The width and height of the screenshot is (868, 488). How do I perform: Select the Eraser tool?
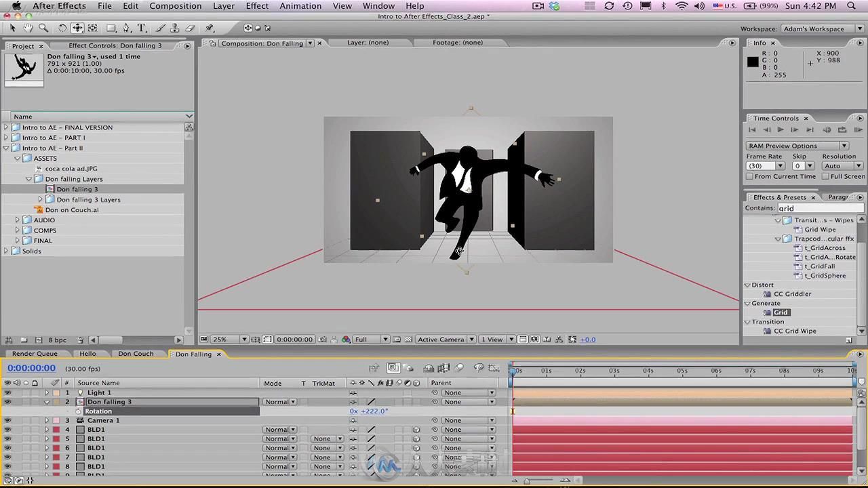tap(191, 28)
